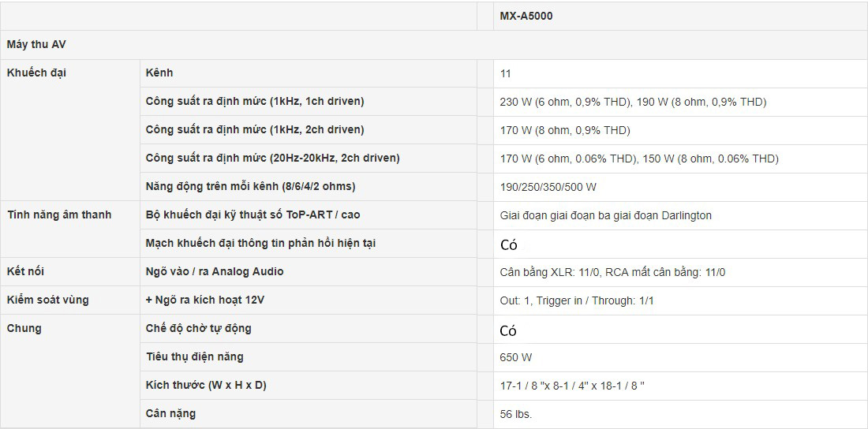Select the Tính năng âm thanh category
This screenshot has width=868, height=429.
59,215
